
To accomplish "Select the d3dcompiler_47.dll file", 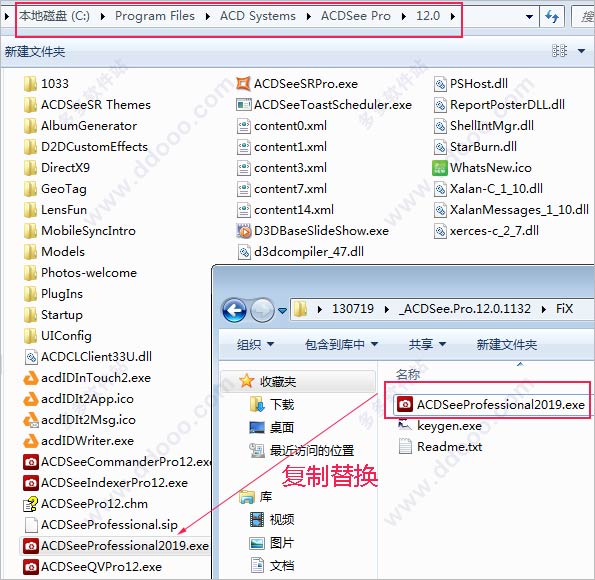I will pyautogui.click(x=300, y=252).
